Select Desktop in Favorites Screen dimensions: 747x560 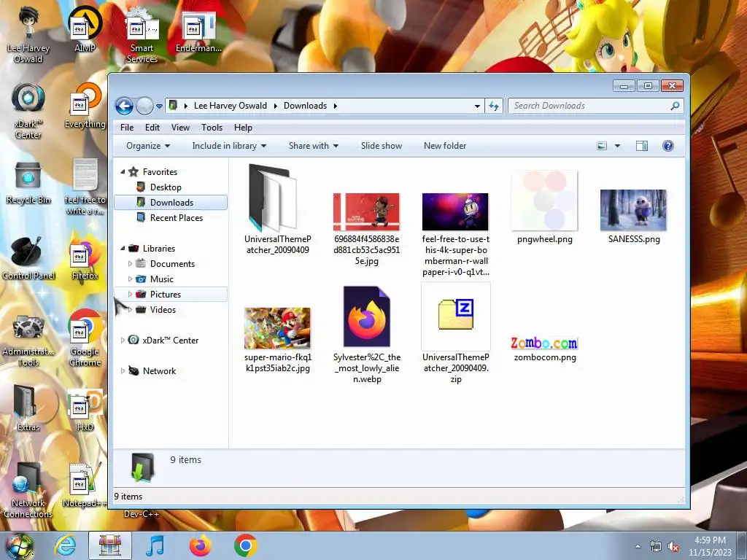point(166,187)
